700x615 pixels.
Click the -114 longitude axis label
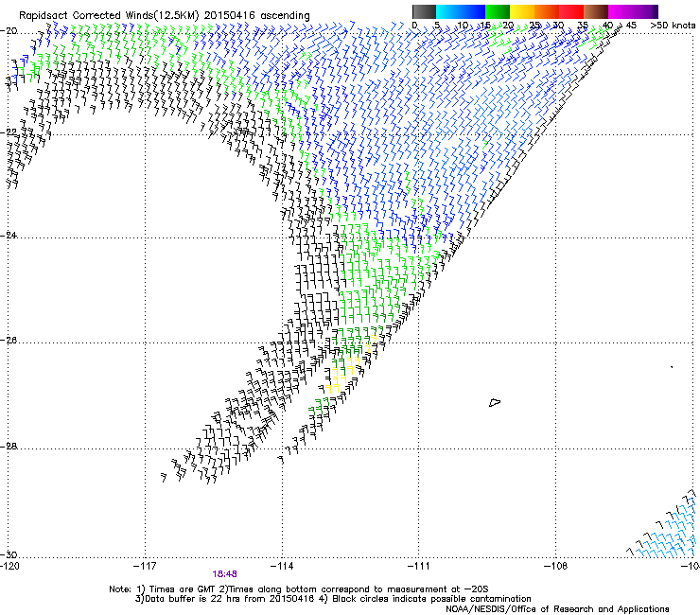[282, 567]
